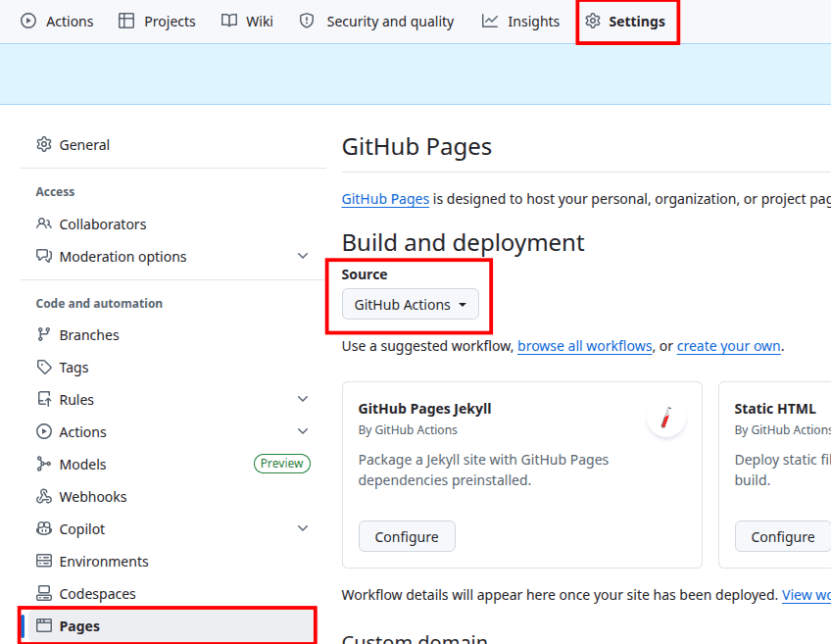Viewport: 831px width, 644px height.
Task: Click the Access section label
Action: (55, 191)
